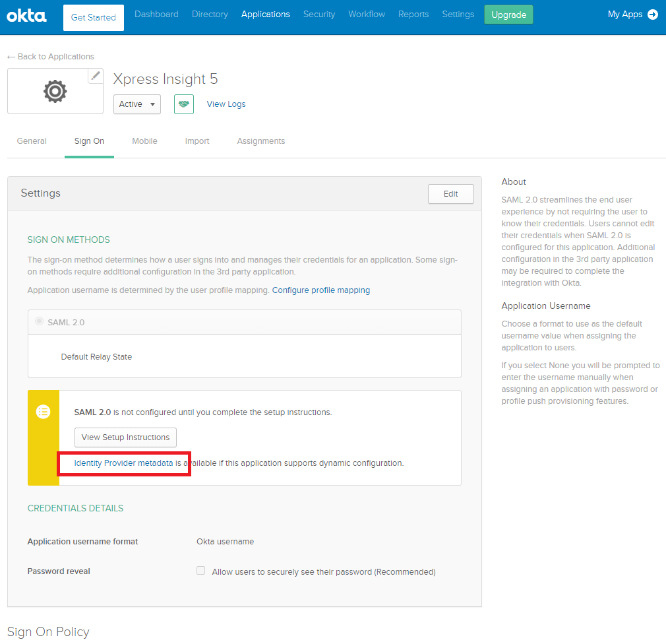Switch to the General tab
The height and width of the screenshot is (644, 666).
click(x=32, y=141)
